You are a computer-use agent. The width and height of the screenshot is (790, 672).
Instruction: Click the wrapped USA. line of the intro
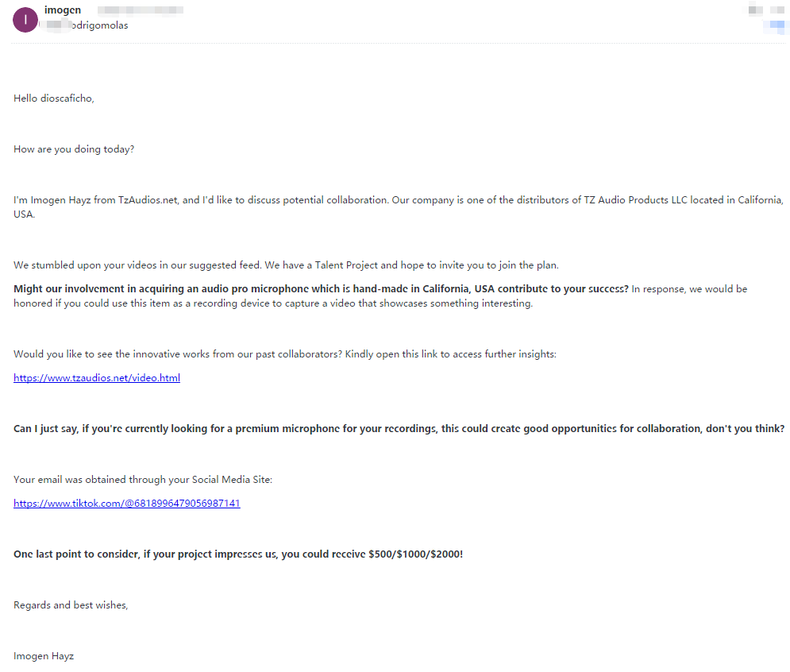pos(25,214)
